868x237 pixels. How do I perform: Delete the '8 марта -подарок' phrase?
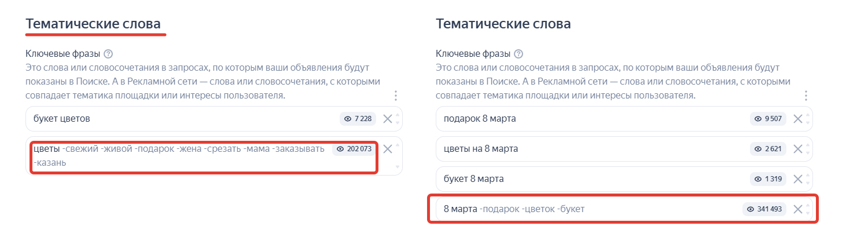pyautogui.click(x=797, y=209)
